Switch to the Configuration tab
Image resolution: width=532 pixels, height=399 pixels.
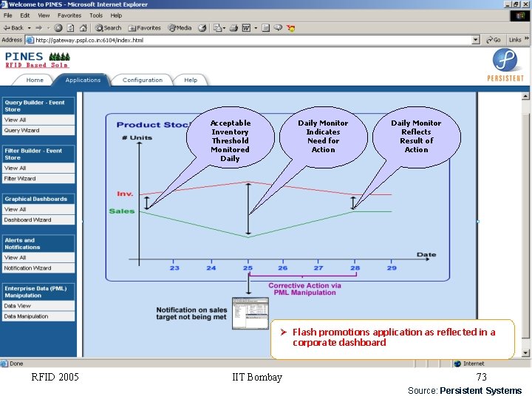point(143,80)
